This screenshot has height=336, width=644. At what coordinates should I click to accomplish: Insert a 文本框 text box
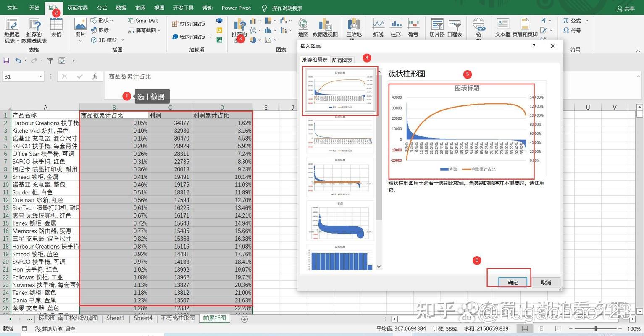tap(503, 28)
